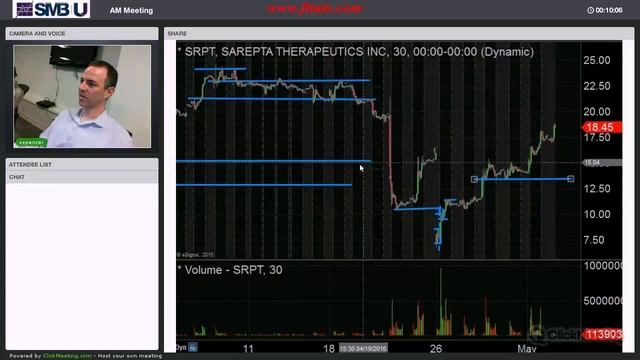Click the meeting timer clock icon
This screenshot has width=640, height=360.
click(590, 10)
